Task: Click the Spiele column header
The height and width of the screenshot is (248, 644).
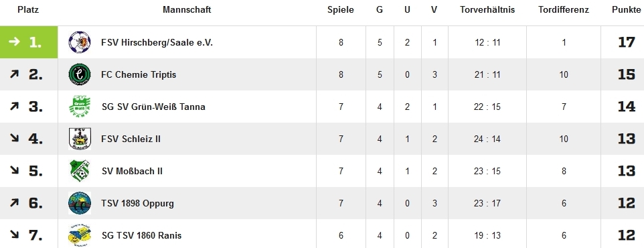Action: [341, 10]
